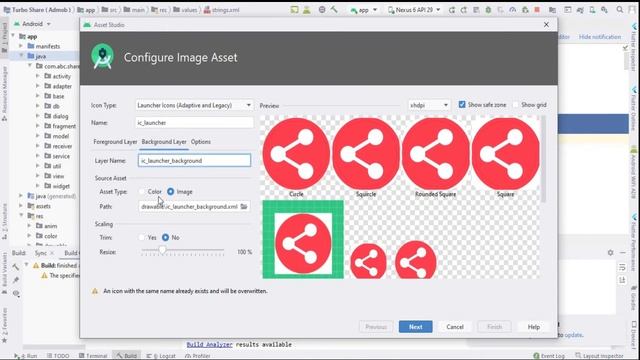640x360 pixels.
Task: Click the Project Structure folder icon in toolbar
Action: click(x=552, y=10)
